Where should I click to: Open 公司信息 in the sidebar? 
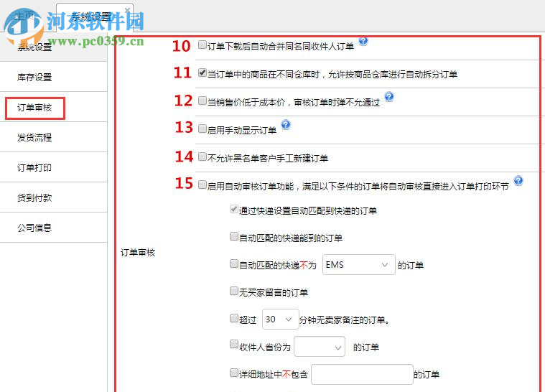[x=54, y=228]
